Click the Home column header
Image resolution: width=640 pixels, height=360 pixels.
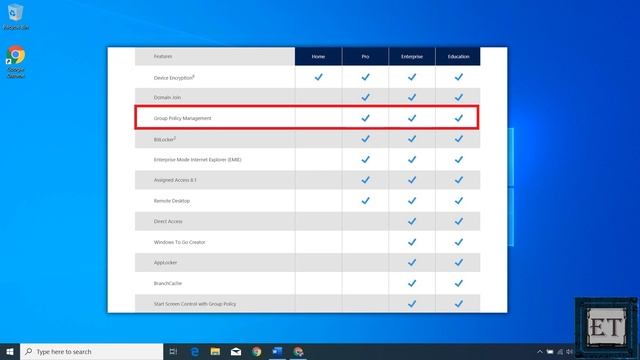tap(318, 56)
